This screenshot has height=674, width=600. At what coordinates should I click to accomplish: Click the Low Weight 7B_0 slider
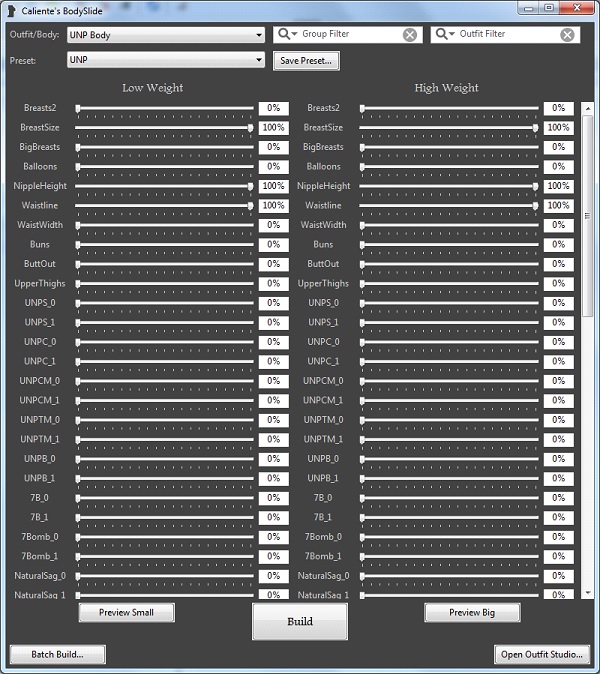tap(164, 498)
